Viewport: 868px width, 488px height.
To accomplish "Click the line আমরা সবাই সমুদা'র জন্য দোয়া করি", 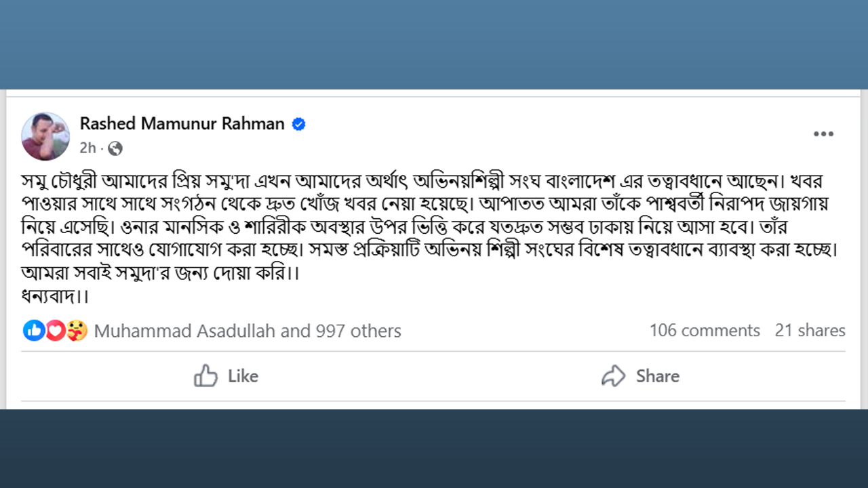I will click(x=160, y=273).
